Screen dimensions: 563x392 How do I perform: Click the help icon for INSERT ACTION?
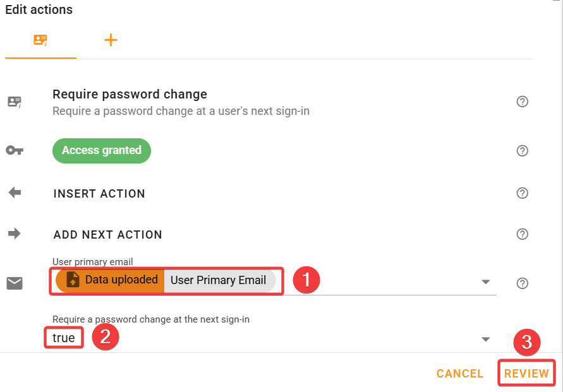pos(522,193)
